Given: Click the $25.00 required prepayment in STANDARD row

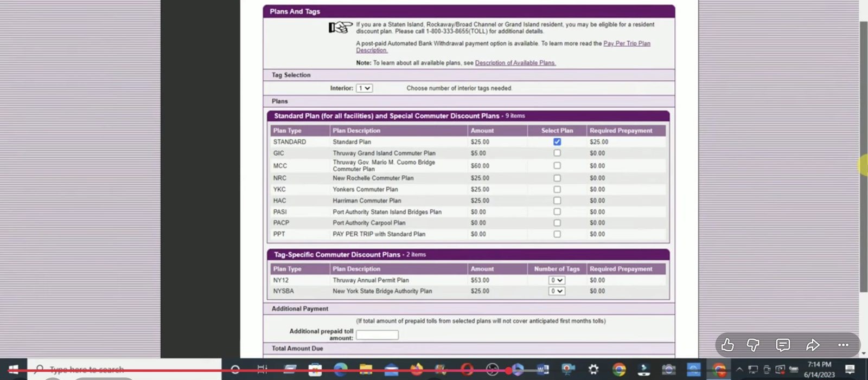Looking at the screenshot, I should (599, 142).
